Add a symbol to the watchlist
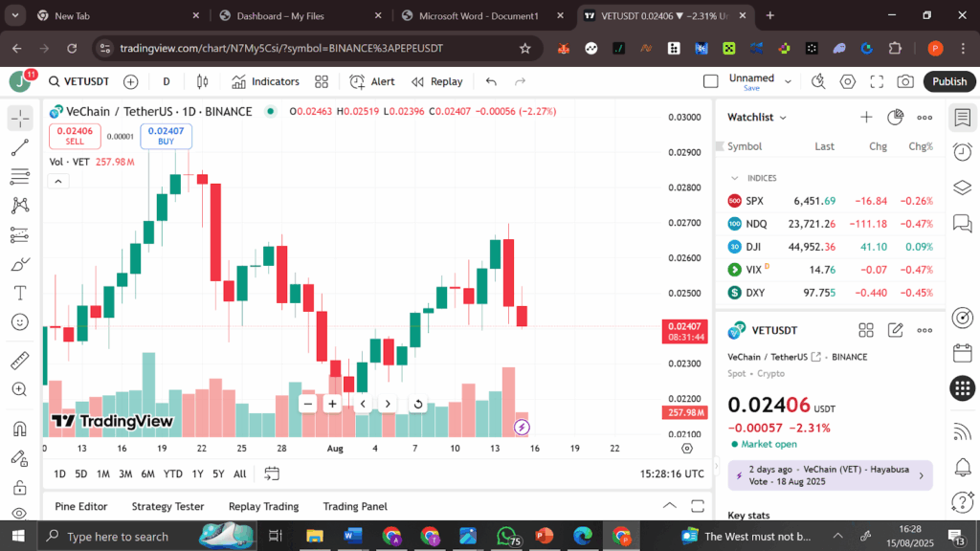The height and width of the screenshot is (551, 980). 866,117
